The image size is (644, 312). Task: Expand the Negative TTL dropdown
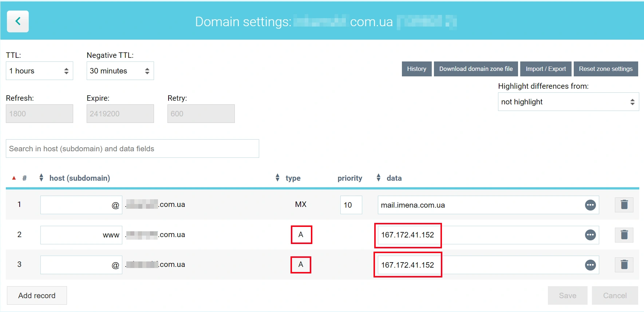pyautogui.click(x=120, y=71)
